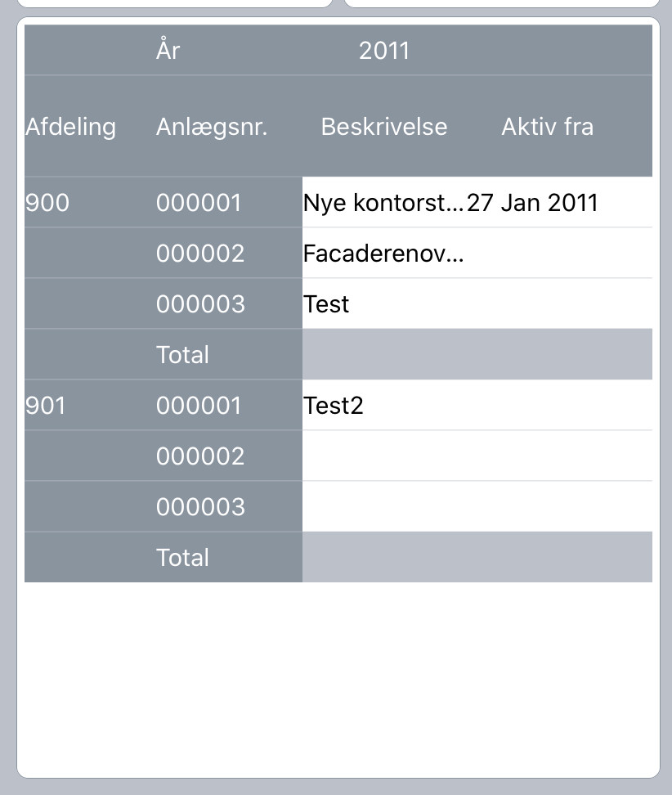Select the Test description cell
This screenshot has height=795, width=672.
pyautogui.click(x=327, y=304)
